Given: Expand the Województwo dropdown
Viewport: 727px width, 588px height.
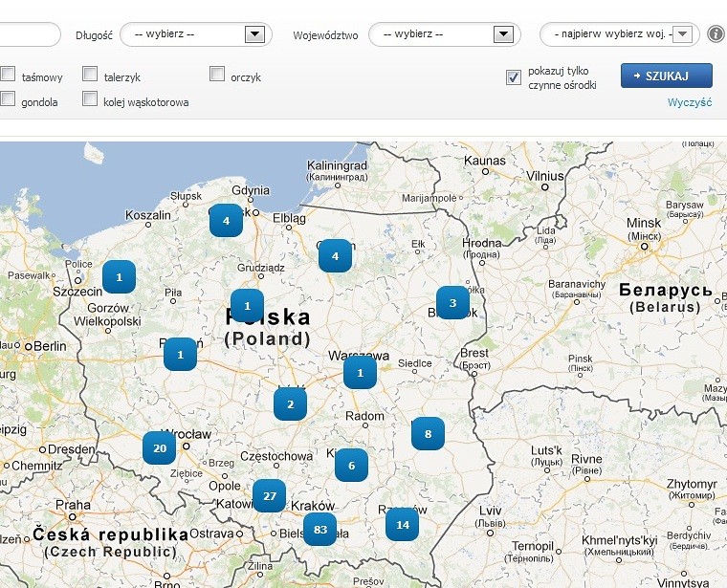Looking at the screenshot, I should pos(444,34).
